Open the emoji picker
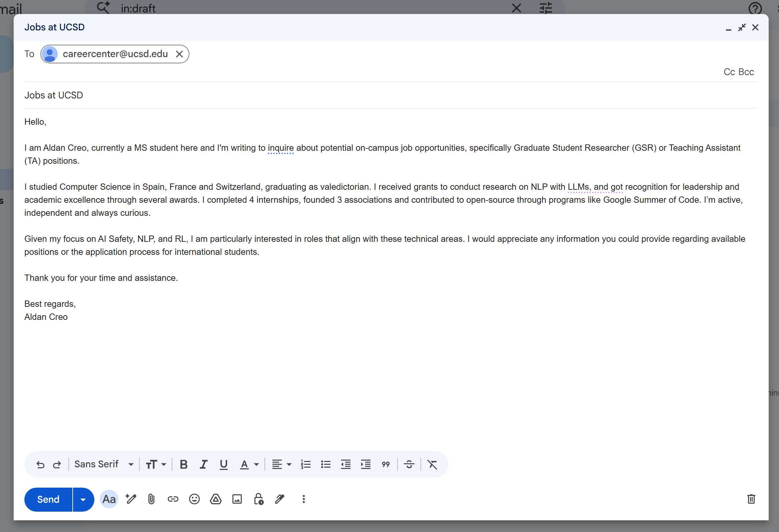This screenshot has width=779, height=532. coord(194,499)
